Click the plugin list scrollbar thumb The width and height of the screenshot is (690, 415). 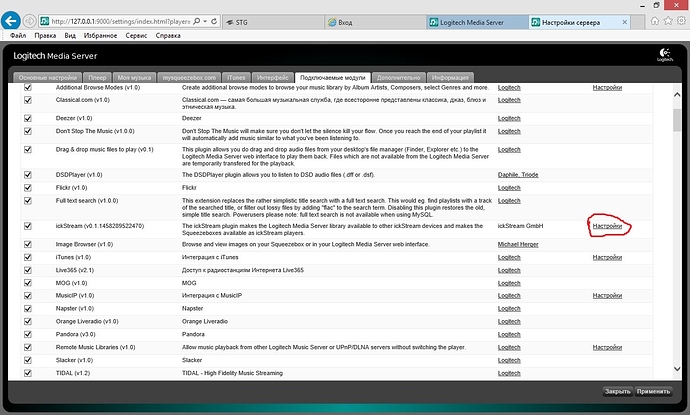coord(677,120)
